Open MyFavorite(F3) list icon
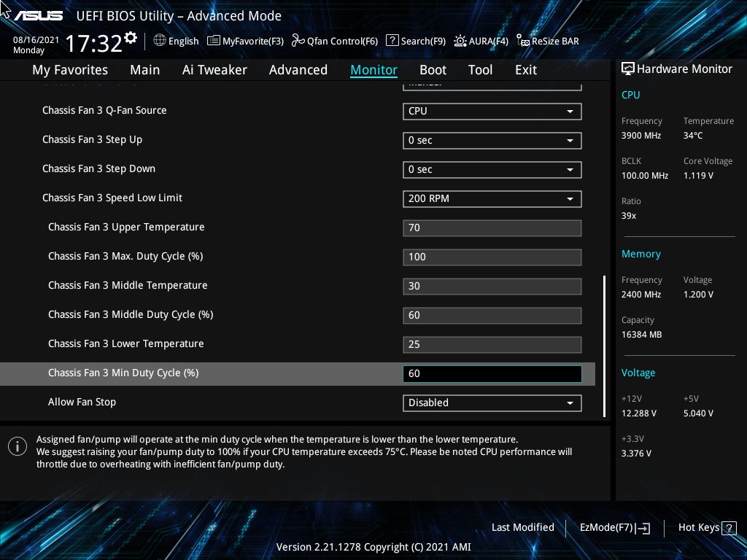The height and width of the screenshot is (560, 747). 214,41
